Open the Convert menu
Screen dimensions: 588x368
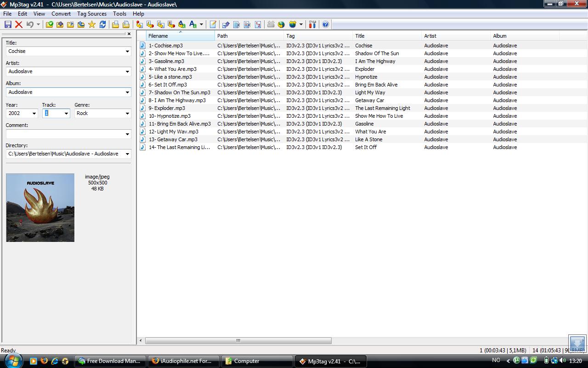tap(61, 14)
